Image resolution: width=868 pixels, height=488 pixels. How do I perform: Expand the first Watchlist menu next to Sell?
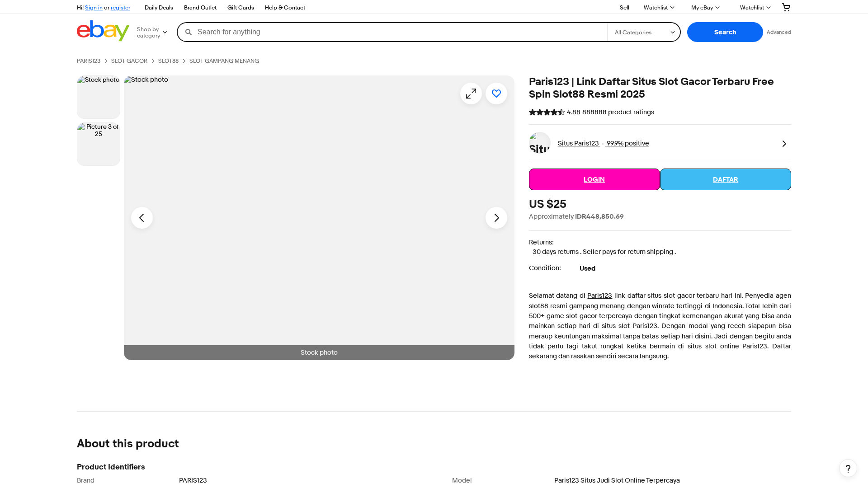tap(659, 8)
